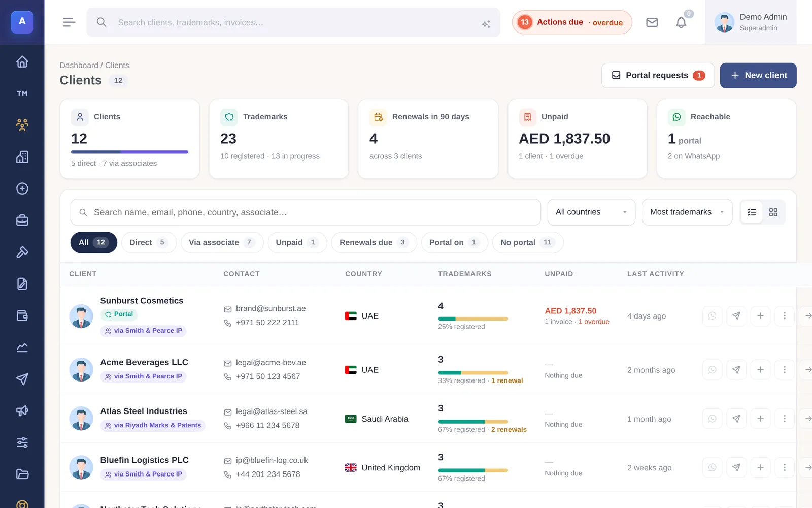812x508 pixels.
Task: Select the Portal on filter tab
Action: tap(454, 242)
